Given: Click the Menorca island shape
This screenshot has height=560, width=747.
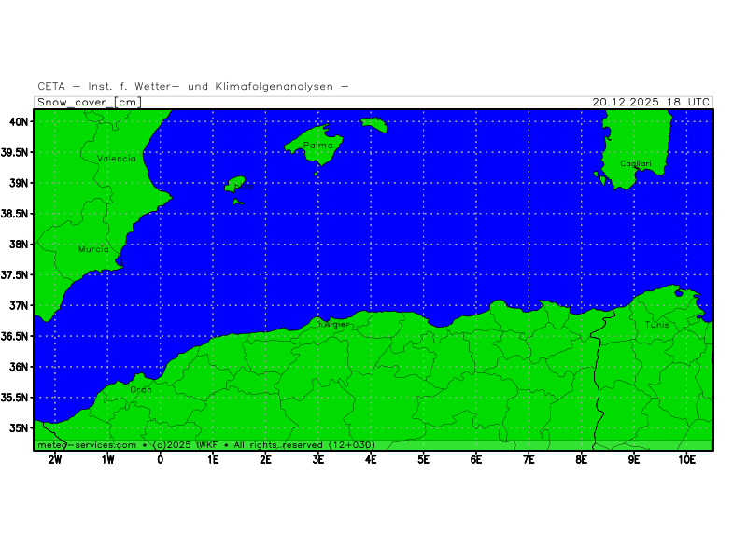Looking at the screenshot, I should point(373,124).
